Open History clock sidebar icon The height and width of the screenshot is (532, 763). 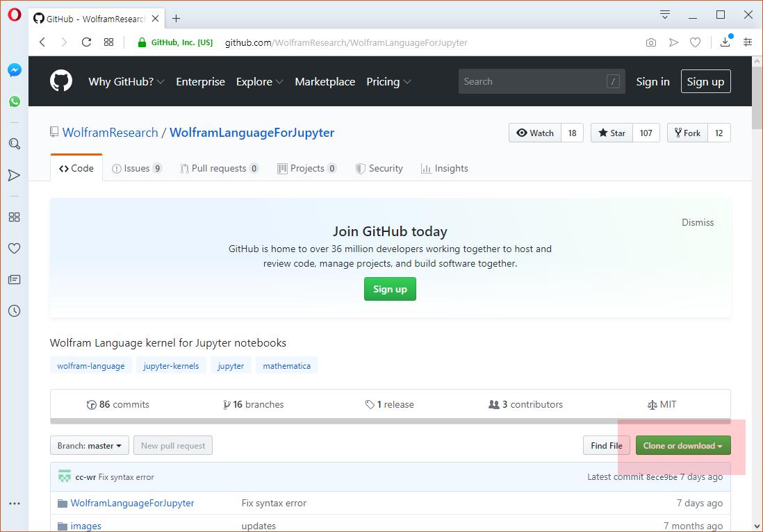click(x=15, y=310)
